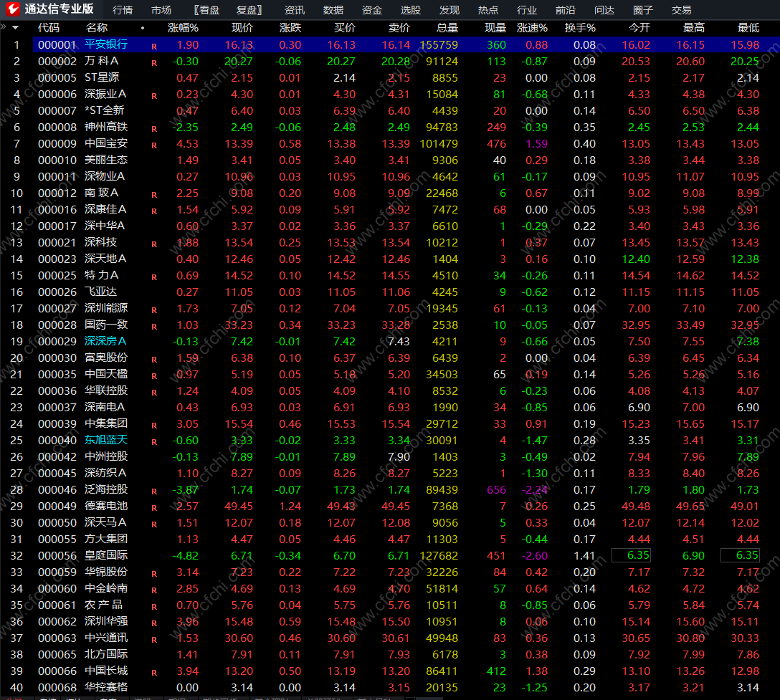780x700 pixels.
Task: Sort by the 换手% column header
Action: click(x=580, y=28)
